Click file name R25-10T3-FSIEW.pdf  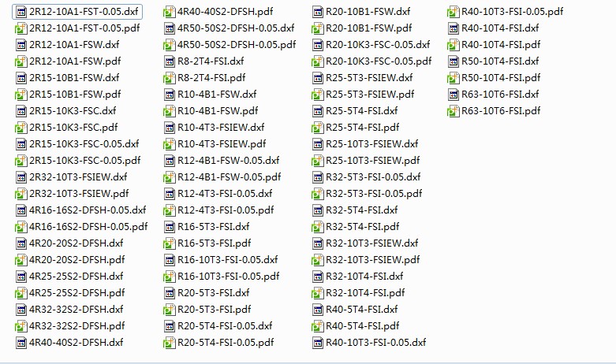[x=373, y=161]
